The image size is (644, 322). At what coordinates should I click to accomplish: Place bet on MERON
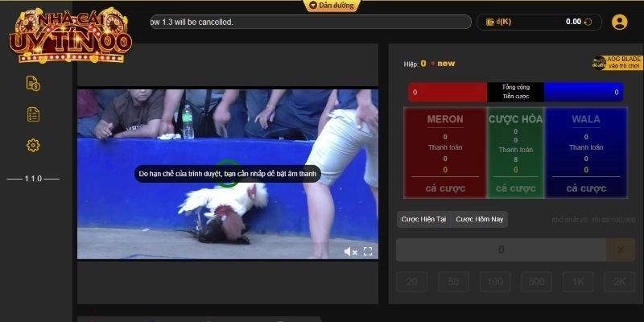[445, 153]
